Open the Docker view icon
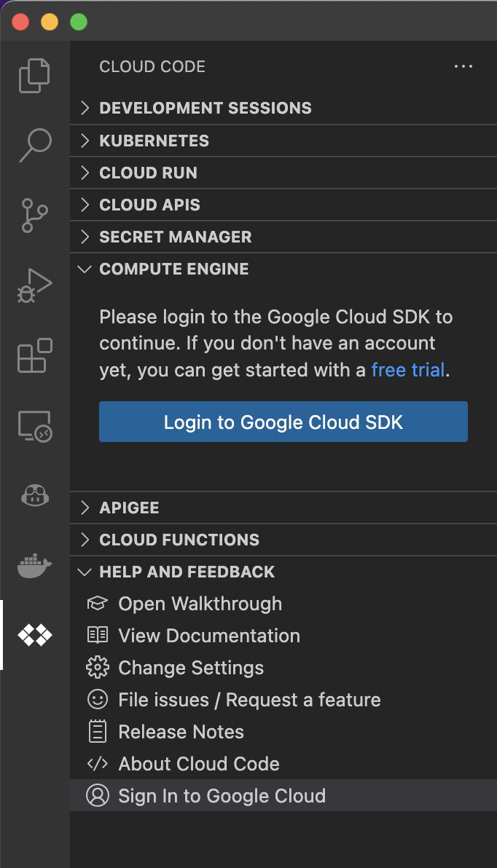497x868 pixels. coord(34,566)
